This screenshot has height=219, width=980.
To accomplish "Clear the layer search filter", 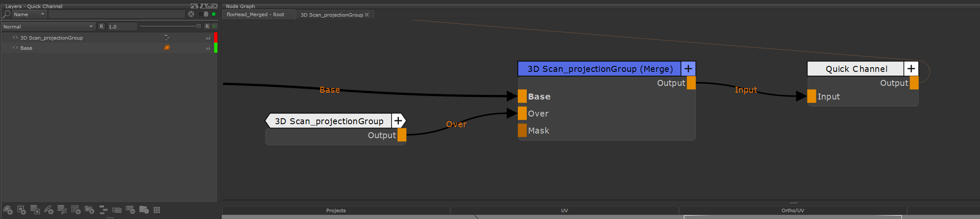I will tap(191, 14).
